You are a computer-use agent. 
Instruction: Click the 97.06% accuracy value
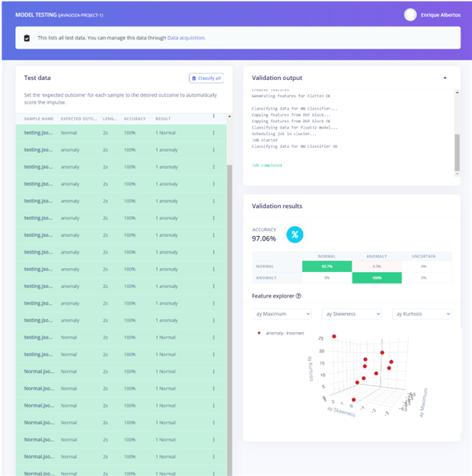[x=263, y=238]
